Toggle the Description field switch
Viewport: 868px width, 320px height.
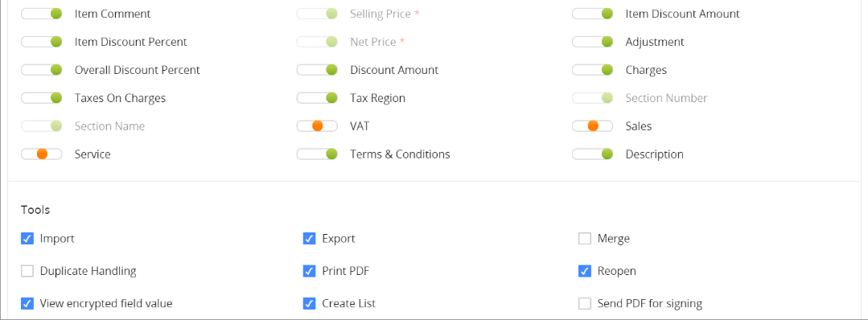point(592,154)
